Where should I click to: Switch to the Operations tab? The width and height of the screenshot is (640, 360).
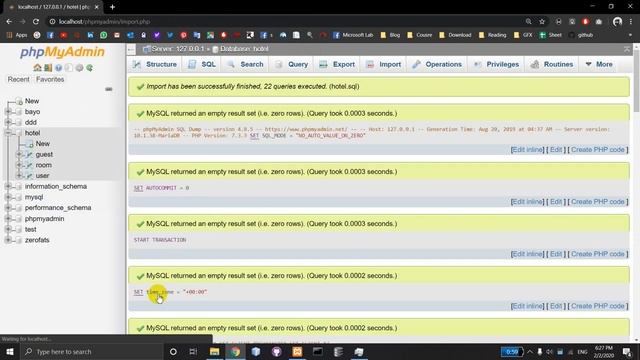point(437,64)
